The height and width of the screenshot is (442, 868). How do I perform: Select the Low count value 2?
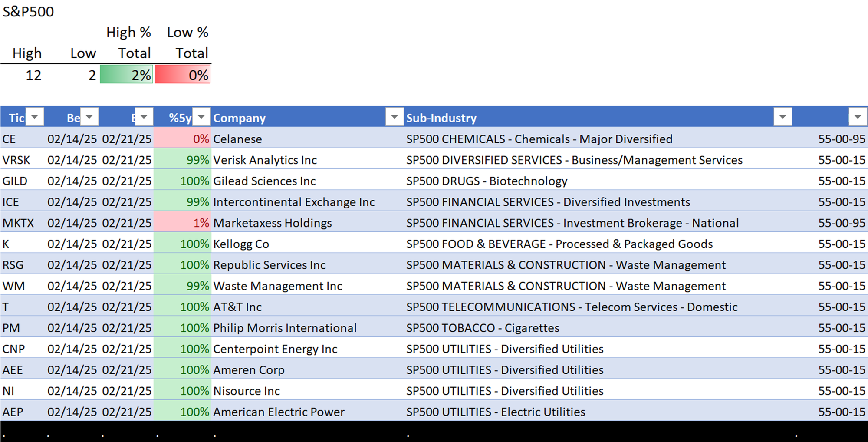(92, 75)
